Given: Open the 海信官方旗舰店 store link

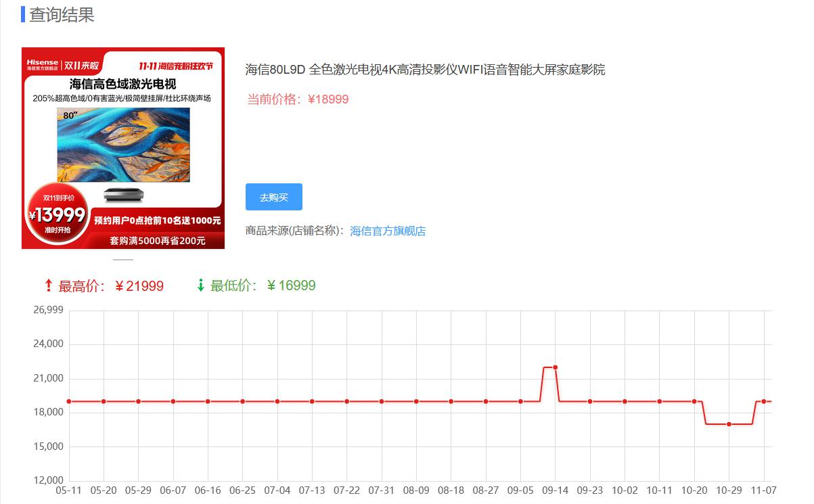Looking at the screenshot, I should point(388,231).
